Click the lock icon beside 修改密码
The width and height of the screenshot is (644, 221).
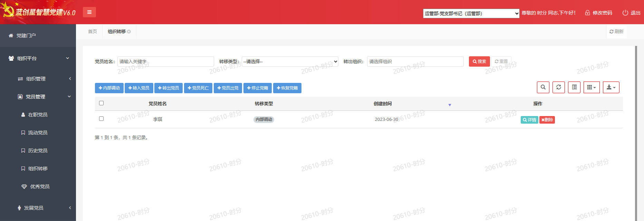(587, 13)
